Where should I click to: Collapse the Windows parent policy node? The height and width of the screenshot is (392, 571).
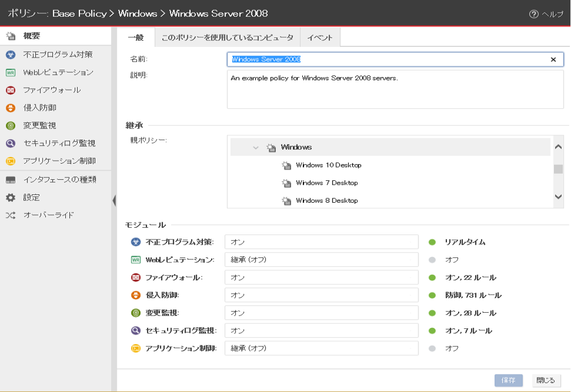(x=256, y=148)
